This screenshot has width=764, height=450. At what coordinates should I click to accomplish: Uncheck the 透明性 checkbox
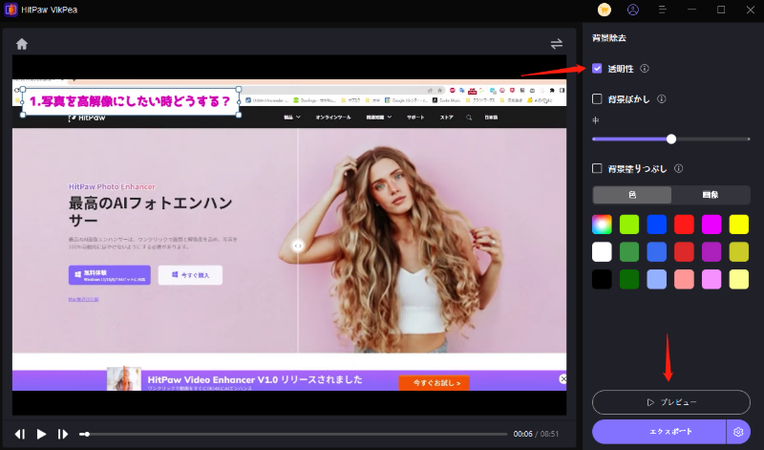(x=597, y=69)
